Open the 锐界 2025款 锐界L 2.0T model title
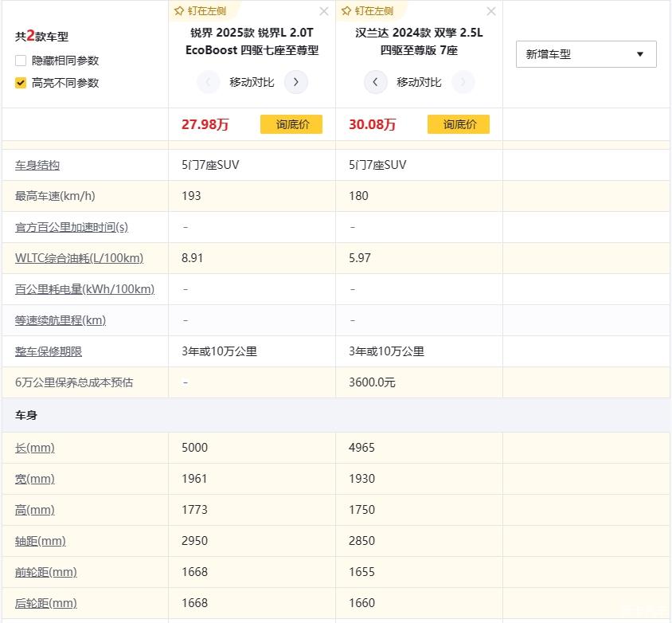This screenshot has width=672, height=623. point(252,41)
